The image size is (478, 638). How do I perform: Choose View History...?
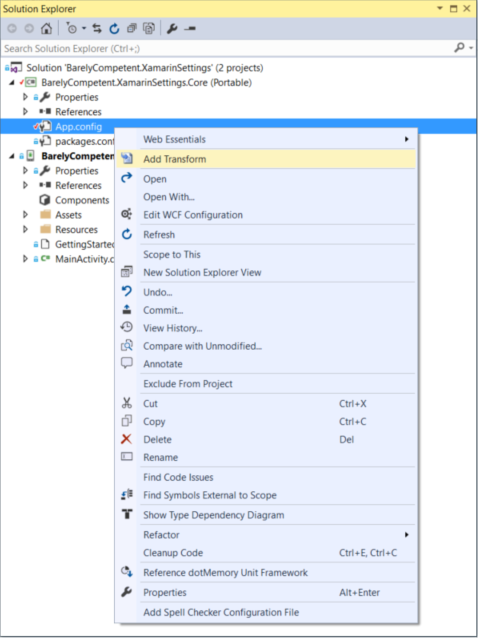click(x=266, y=328)
